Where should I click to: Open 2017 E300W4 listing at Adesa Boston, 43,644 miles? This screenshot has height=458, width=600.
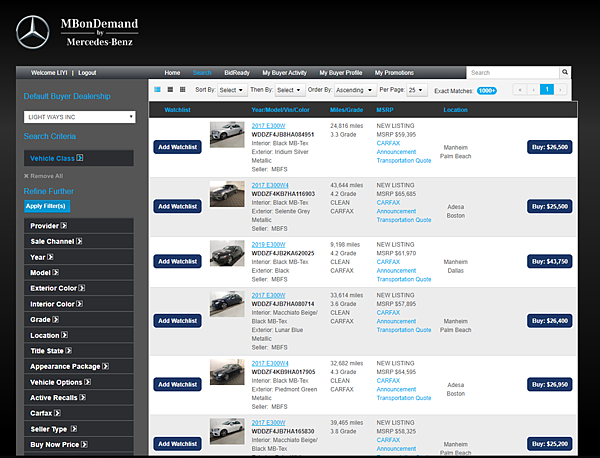pyautogui.click(x=270, y=185)
